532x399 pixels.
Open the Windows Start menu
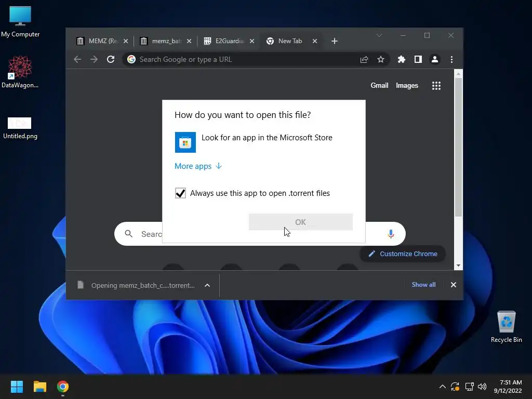[17, 387]
